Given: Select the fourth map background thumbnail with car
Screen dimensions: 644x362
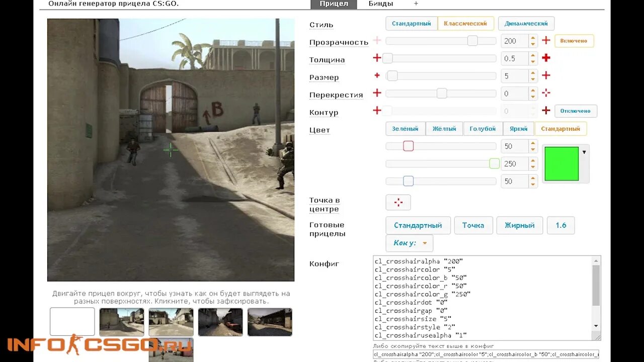Looking at the screenshot, I should click(220, 322).
